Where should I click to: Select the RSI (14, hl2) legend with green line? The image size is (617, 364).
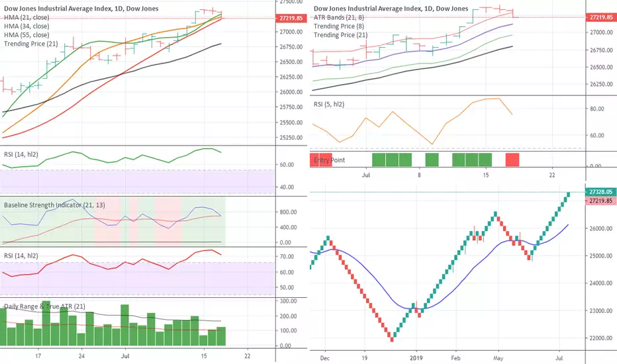coord(21,154)
